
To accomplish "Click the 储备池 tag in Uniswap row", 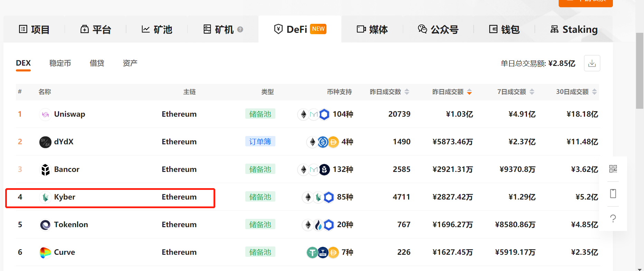I will click(x=260, y=114).
